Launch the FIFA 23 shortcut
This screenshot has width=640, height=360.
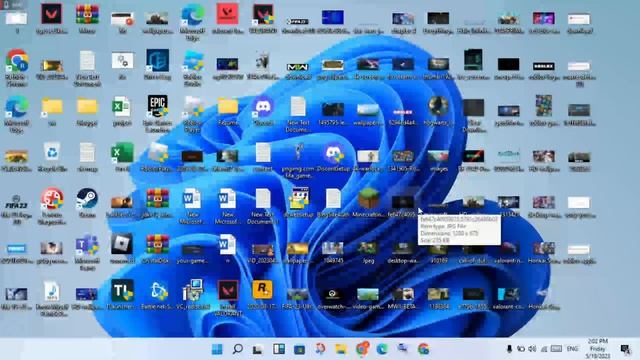click(x=16, y=202)
